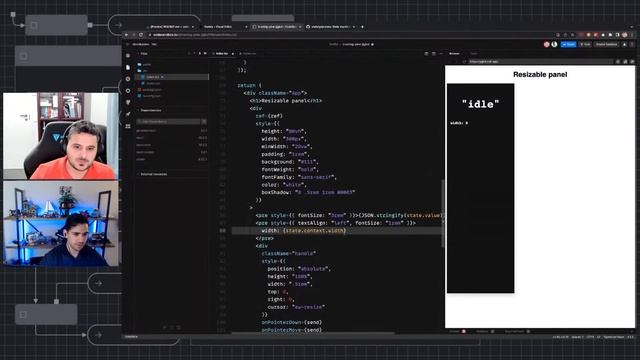The height and width of the screenshot is (360, 640).
Task: Open styles.css in the file tree
Action: tap(151, 83)
